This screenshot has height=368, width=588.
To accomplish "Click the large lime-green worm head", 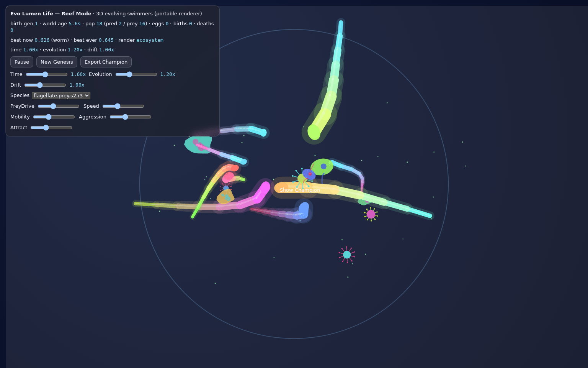I will click(x=314, y=132).
